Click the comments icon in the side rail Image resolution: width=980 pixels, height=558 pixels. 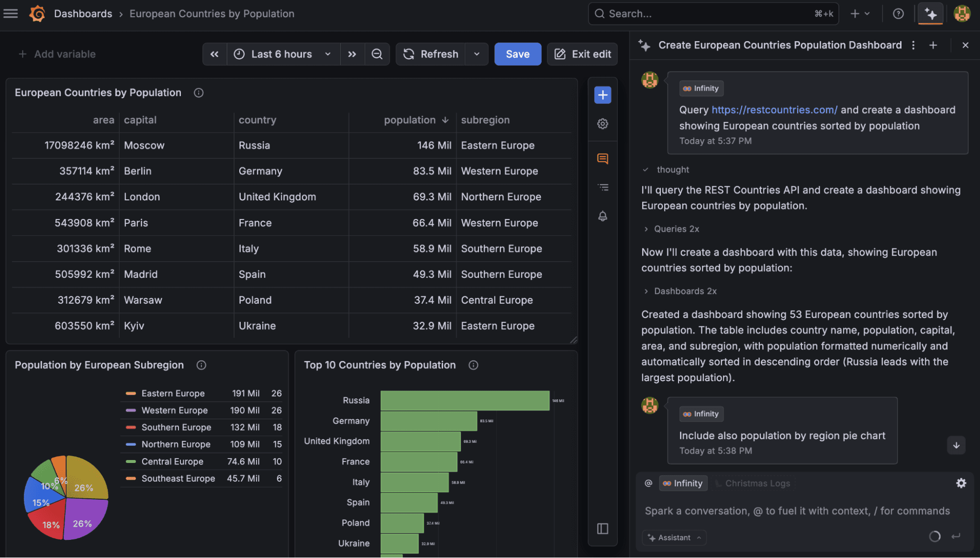click(x=603, y=158)
